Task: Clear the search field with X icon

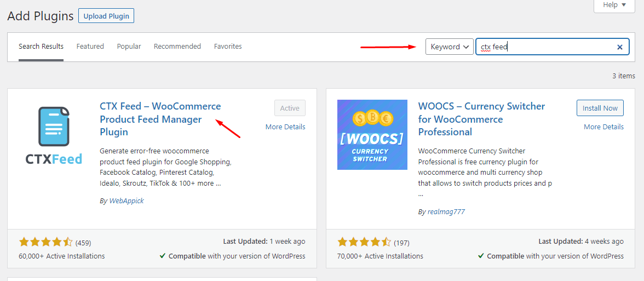Action: tap(619, 47)
